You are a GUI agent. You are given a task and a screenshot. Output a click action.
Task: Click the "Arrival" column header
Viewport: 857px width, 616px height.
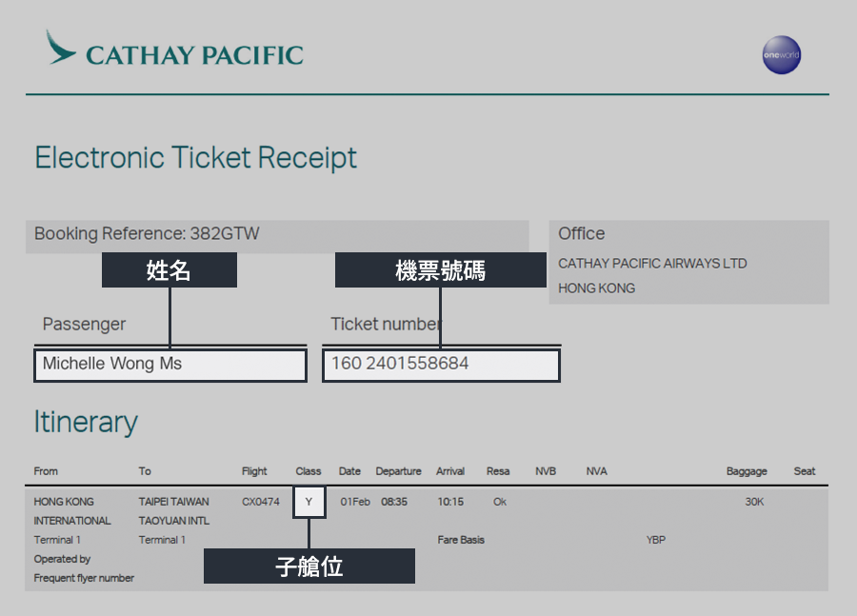coord(450,471)
